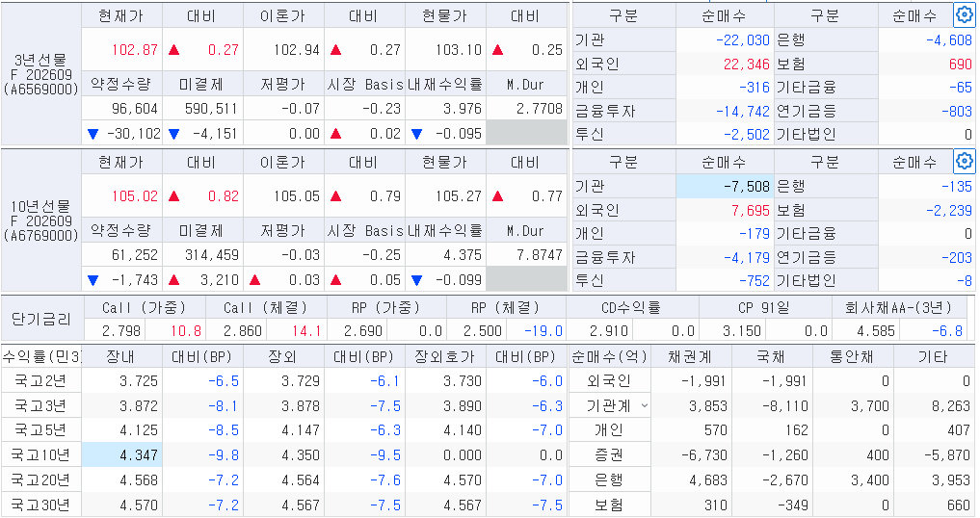Click highlighted 국고10년 장내 yield 4.347
Image resolution: width=980 pixels, height=518 pixels.
[121, 455]
